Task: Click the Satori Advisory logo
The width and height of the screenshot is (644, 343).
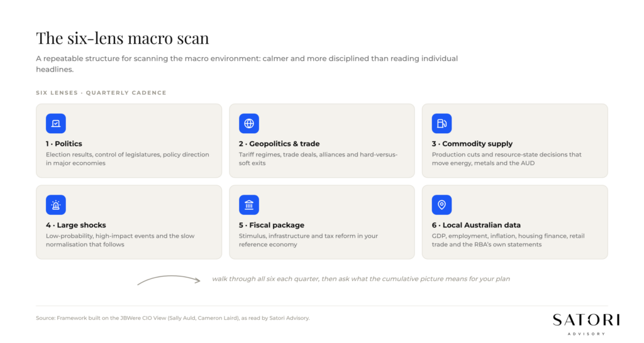Action: click(x=586, y=324)
